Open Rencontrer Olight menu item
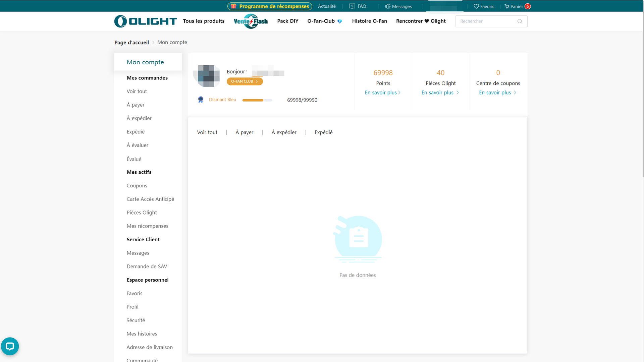The image size is (644, 362). 421,21
